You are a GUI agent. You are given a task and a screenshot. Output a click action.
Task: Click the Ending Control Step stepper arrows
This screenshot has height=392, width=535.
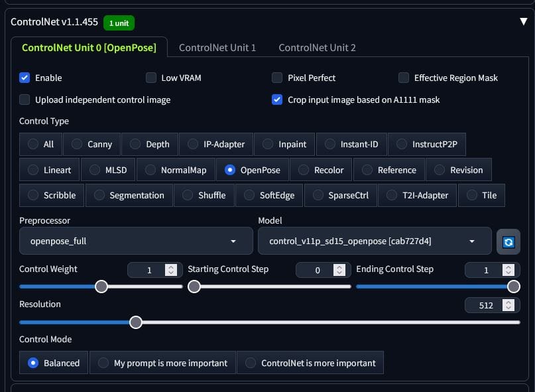pyautogui.click(x=508, y=270)
